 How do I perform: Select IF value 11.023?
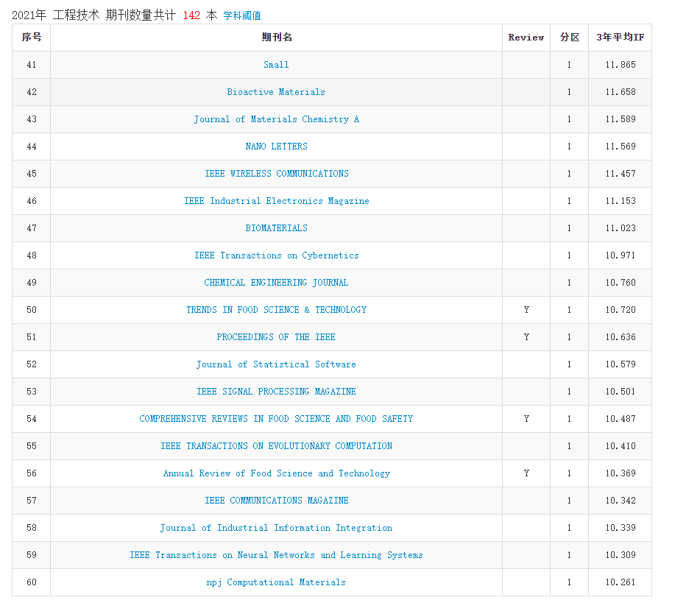point(620,228)
